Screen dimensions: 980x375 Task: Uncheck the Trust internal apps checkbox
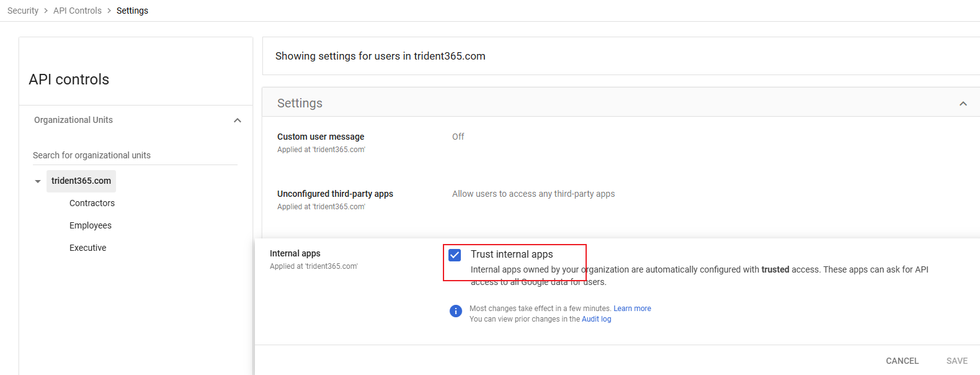pyautogui.click(x=455, y=255)
